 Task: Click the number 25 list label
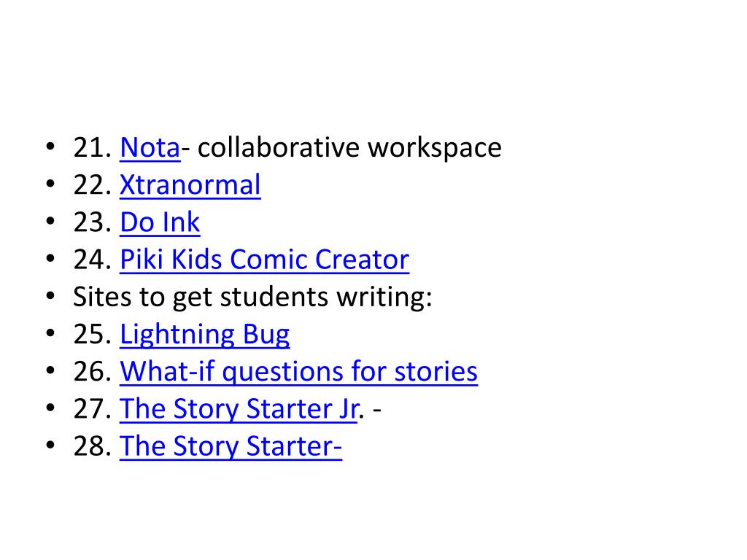pos(93,334)
